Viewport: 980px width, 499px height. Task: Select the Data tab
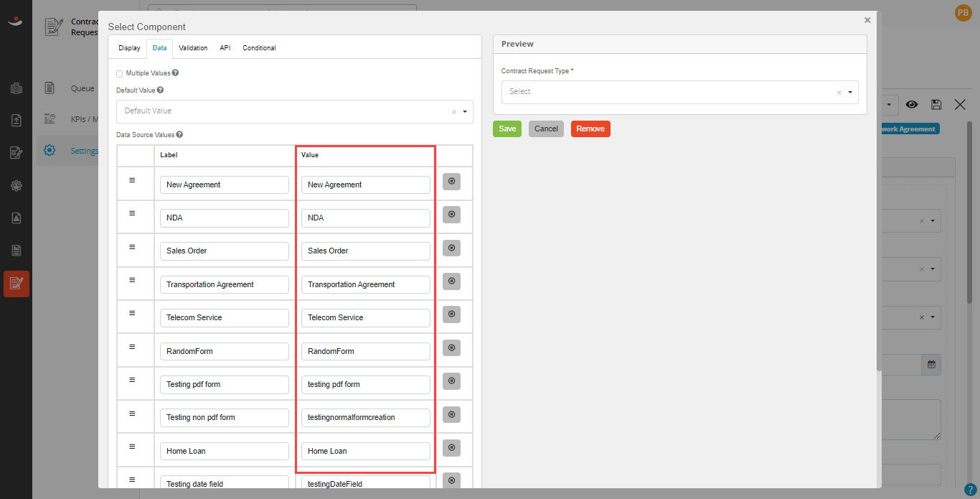[x=159, y=48]
